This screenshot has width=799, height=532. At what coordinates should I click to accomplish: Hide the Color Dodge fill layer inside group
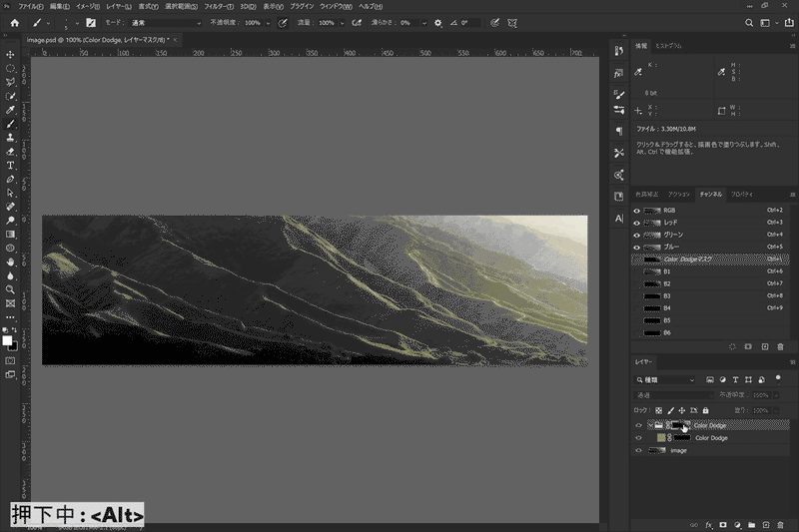[638, 438]
